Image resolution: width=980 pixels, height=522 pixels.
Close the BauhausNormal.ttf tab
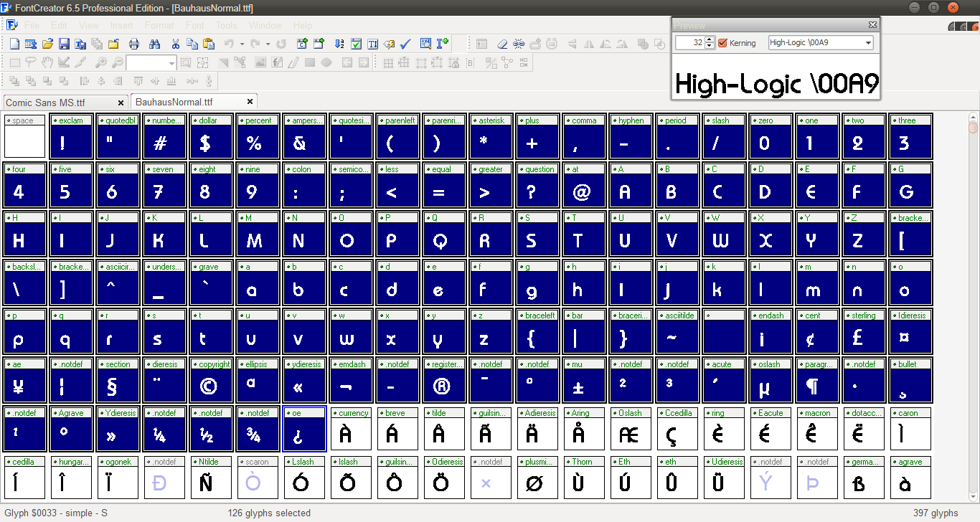[250, 101]
